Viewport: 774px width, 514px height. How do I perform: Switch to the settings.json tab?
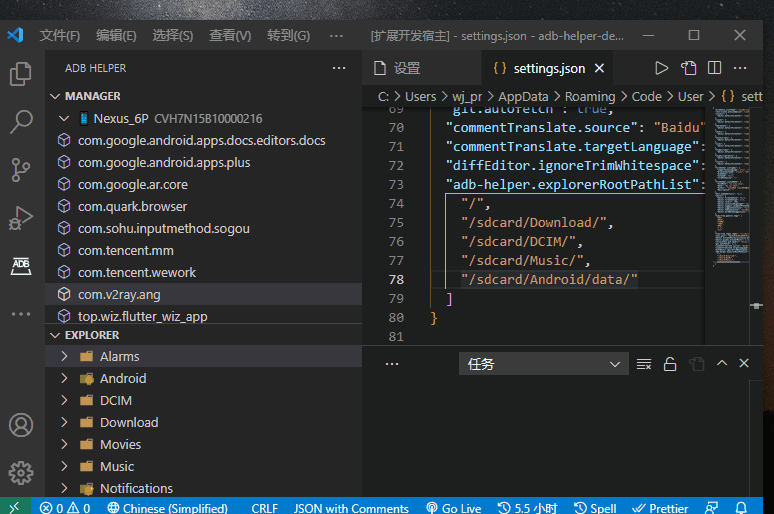click(547, 68)
